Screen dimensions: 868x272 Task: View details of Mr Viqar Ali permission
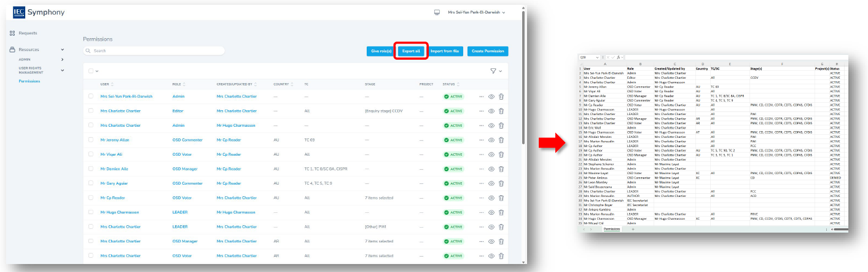(x=491, y=154)
